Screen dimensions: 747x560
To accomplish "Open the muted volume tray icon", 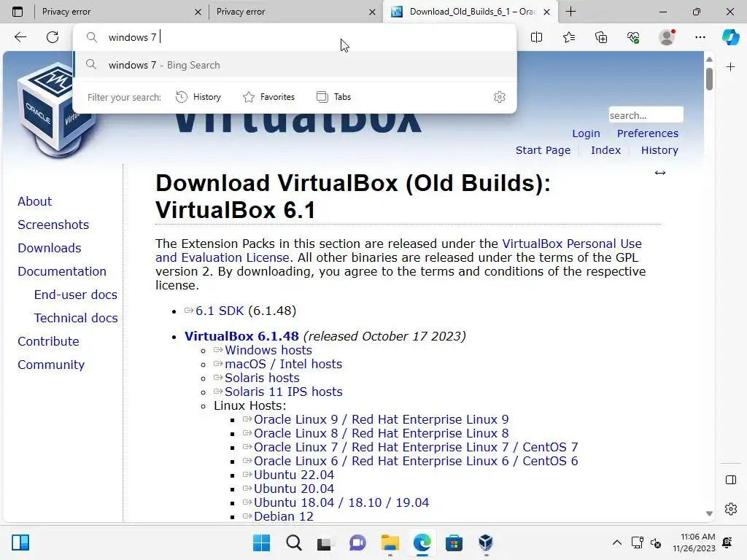I will pos(656,542).
